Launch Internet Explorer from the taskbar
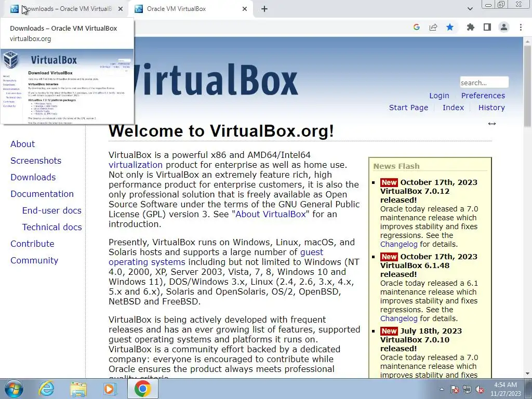Screen dimensions: 532x399 [46, 389]
